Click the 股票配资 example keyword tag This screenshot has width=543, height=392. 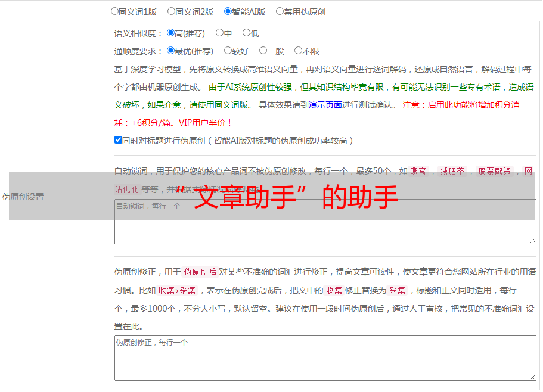click(x=494, y=171)
